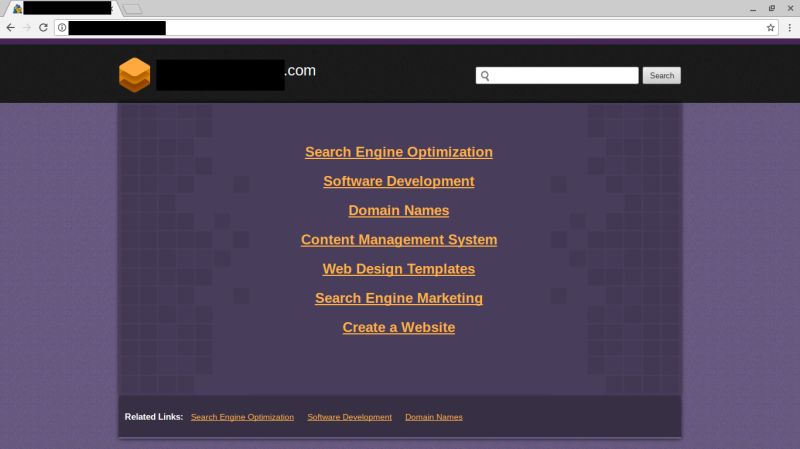Click the browser forward arrow
The width and height of the screenshot is (800, 449).
pyautogui.click(x=27, y=28)
